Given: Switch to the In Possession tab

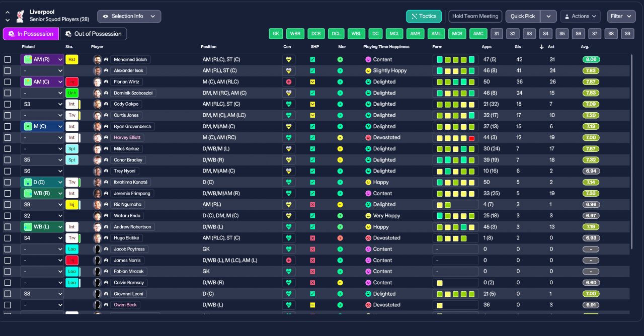Looking at the screenshot, I should (31, 34).
